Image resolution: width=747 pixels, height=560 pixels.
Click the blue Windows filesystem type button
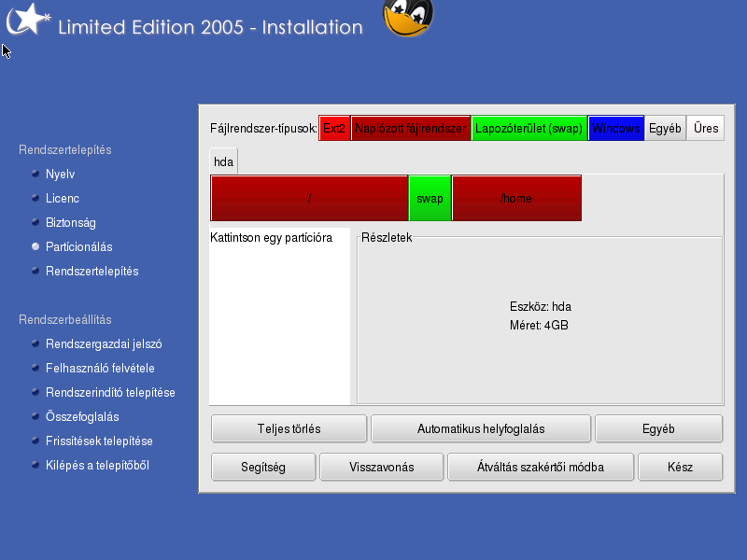[616, 128]
